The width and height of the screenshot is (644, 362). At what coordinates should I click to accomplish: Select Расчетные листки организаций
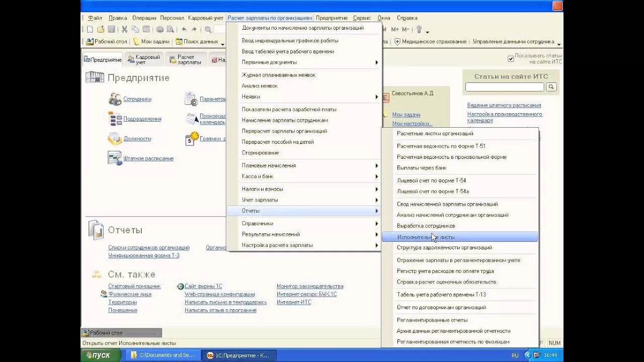click(460, 133)
